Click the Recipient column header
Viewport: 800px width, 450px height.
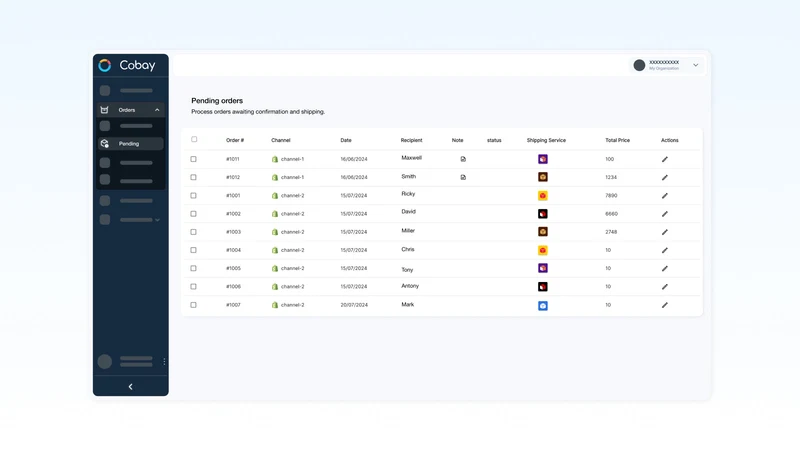[411, 140]
